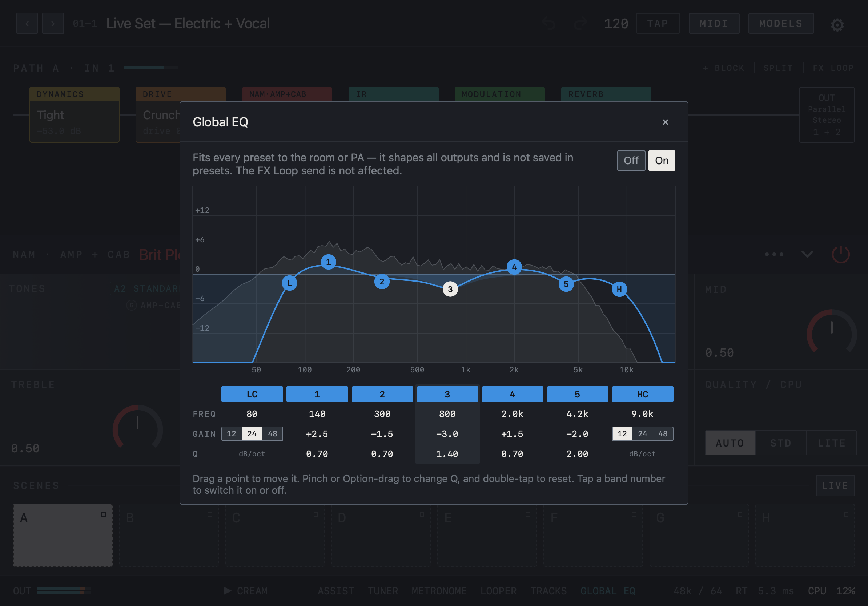Toggle the LC band header

252,394
